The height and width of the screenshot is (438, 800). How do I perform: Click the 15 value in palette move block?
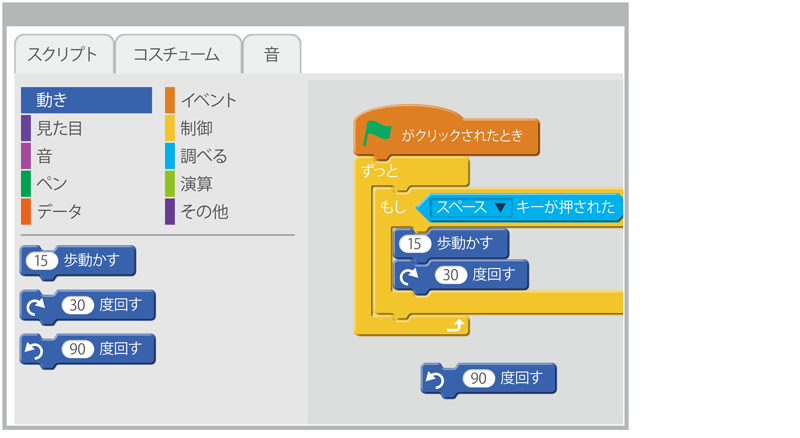click(x=41, y=261)
